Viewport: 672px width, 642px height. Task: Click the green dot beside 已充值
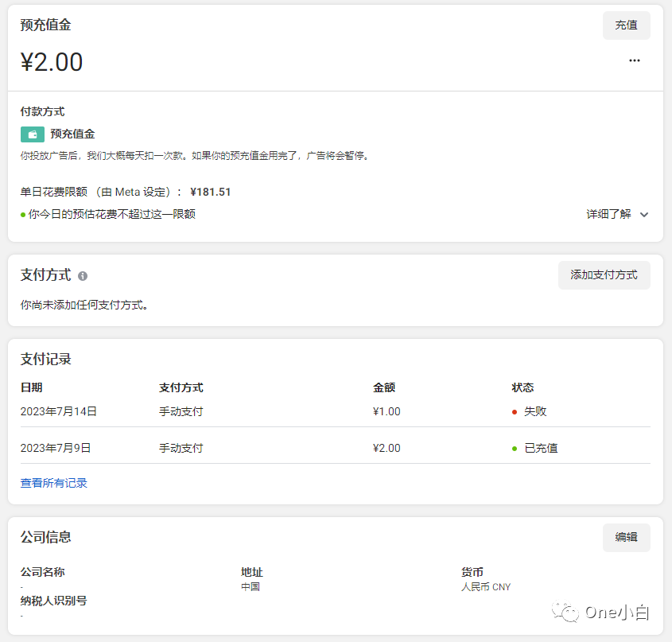pos(515,449)
